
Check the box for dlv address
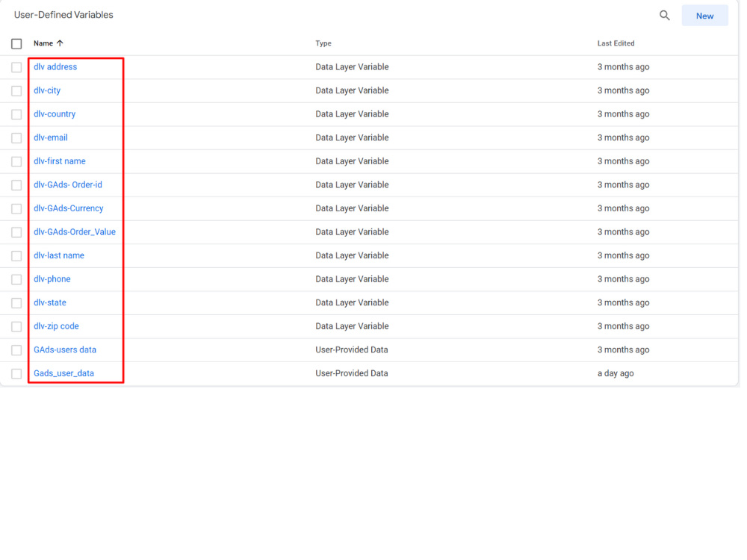click(16, 67)
